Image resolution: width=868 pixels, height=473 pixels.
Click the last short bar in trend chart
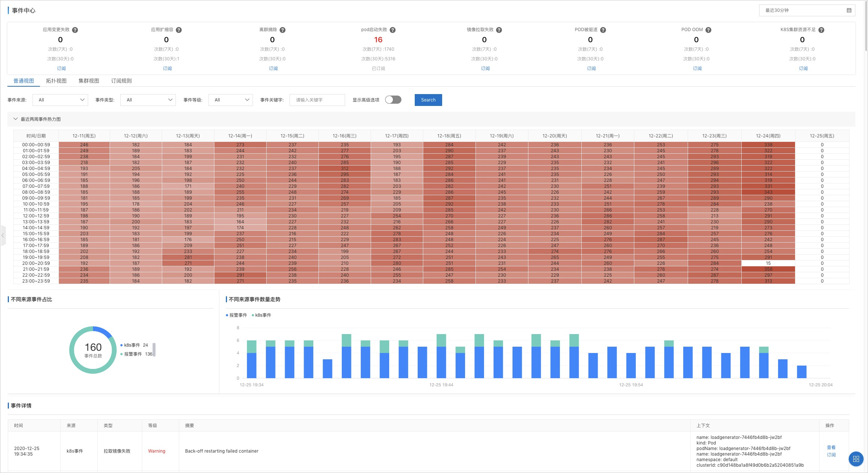[x=801, y=372]
